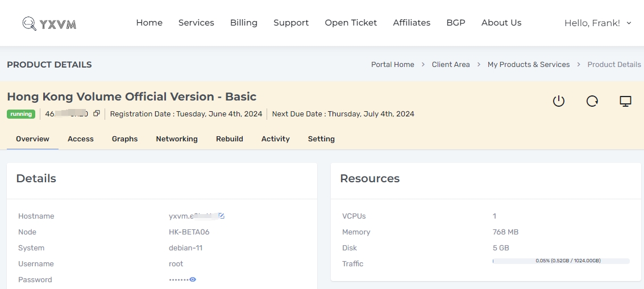
Task: Click the Hong Kong Volume product title
Action: coord(132,97)
